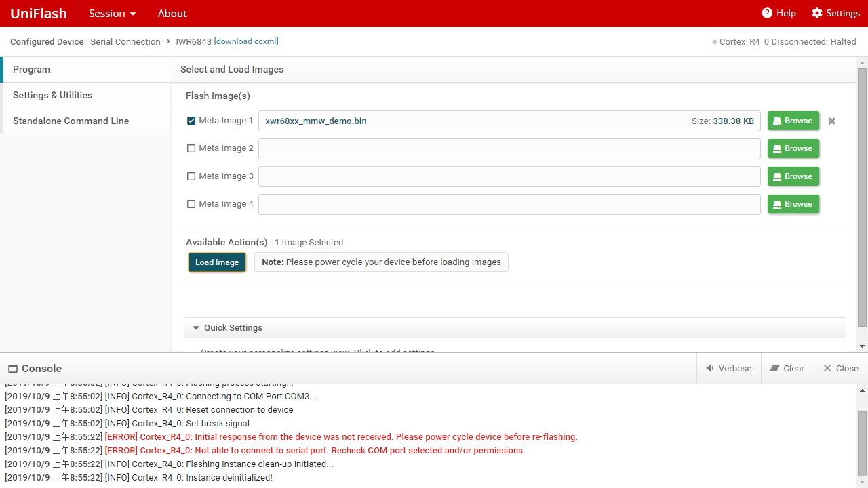The image size is (868, 488).
Task: Click the 'Select and Load Images' heading
Action: 232,69
